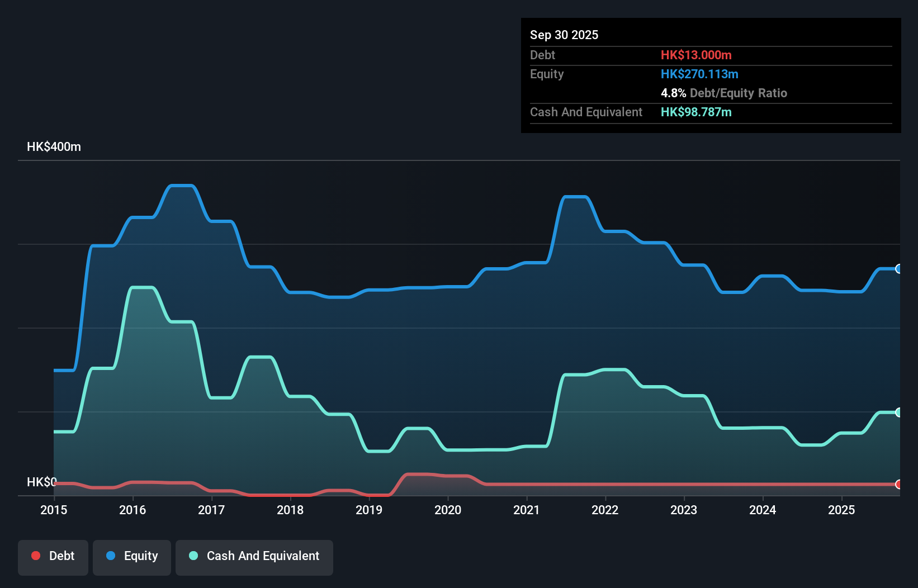This screenshot has height=588, width=918.
Task: Click the HK$400m axis label
Action: coord(54,146)
